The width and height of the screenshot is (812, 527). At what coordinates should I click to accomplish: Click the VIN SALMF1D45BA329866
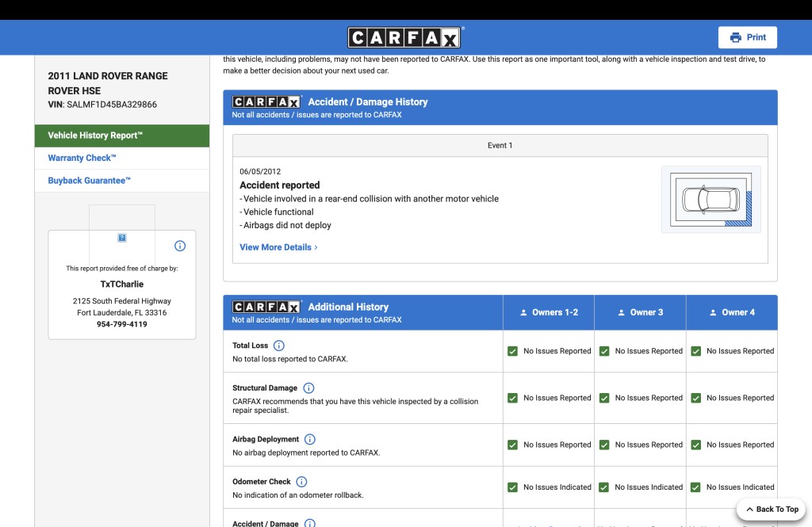point(112,105)
